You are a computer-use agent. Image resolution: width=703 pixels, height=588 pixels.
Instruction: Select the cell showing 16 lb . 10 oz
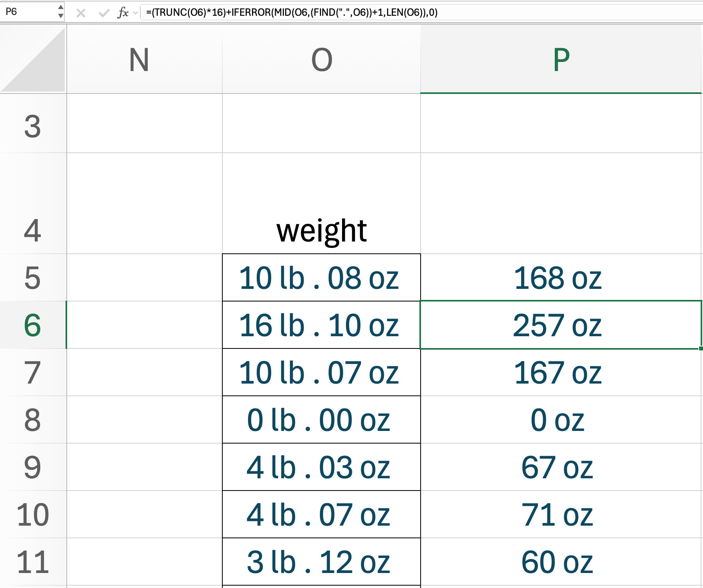click(x=321, y=325)
